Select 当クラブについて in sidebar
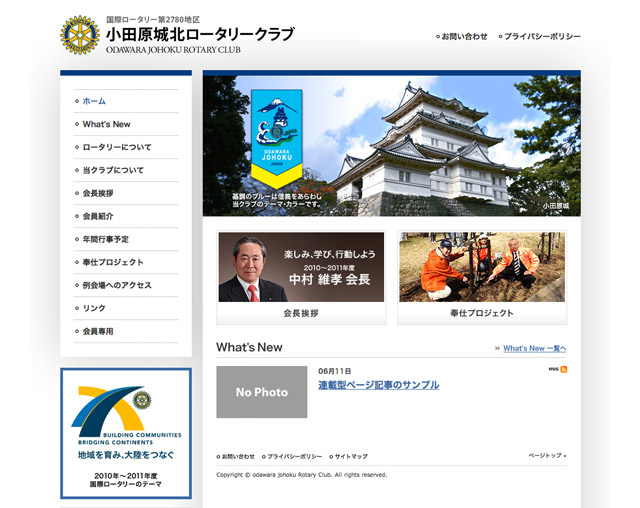 point(113,170)
